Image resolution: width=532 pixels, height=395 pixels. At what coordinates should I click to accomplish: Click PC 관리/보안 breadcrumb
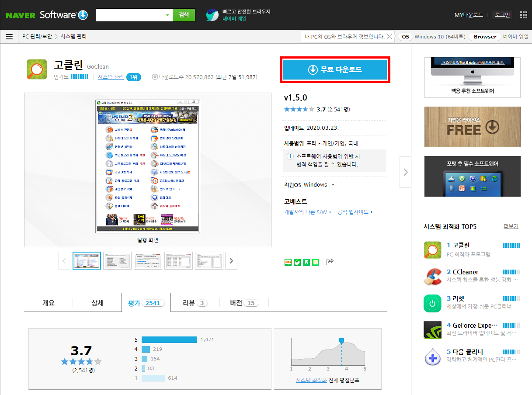tap(37, 37)
